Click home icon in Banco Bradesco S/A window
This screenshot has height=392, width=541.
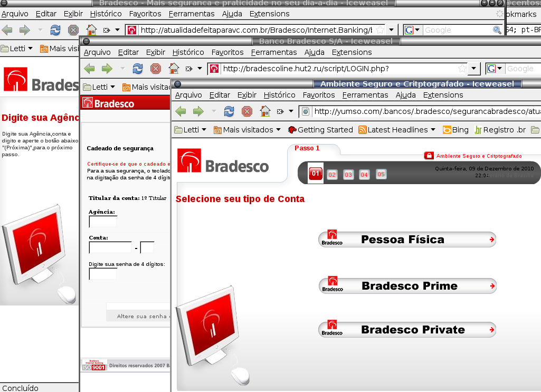[x=174, y=69]
